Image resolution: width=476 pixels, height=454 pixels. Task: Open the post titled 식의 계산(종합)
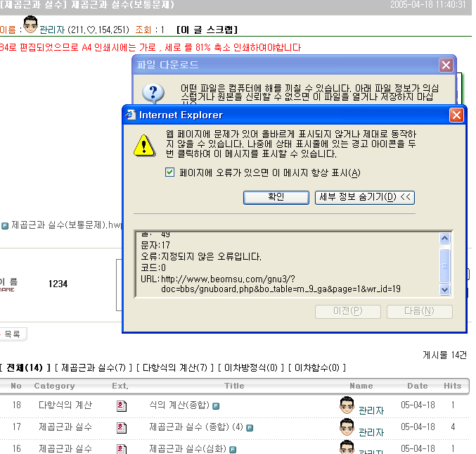click(x=179, y=405)
